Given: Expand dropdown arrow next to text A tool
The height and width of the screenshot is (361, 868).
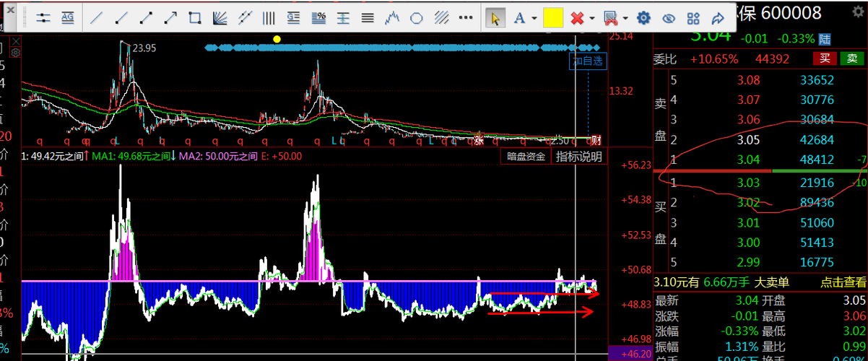Looking at the screenshot, I should click(x=534, y=18).
